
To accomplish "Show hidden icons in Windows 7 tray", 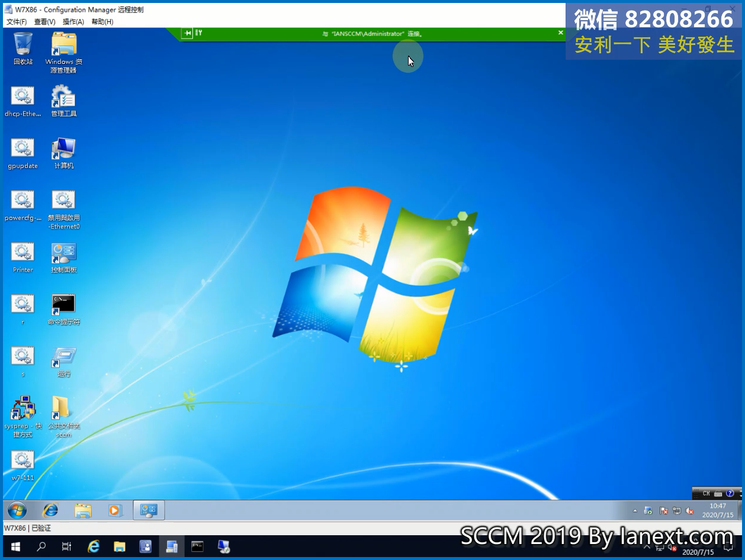I will point(635,511).
